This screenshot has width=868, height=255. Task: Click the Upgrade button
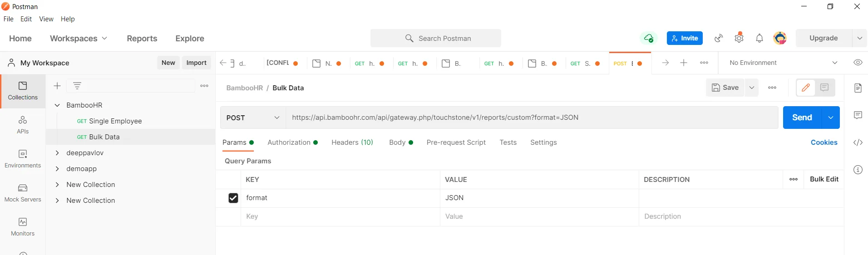click(824, 38)
